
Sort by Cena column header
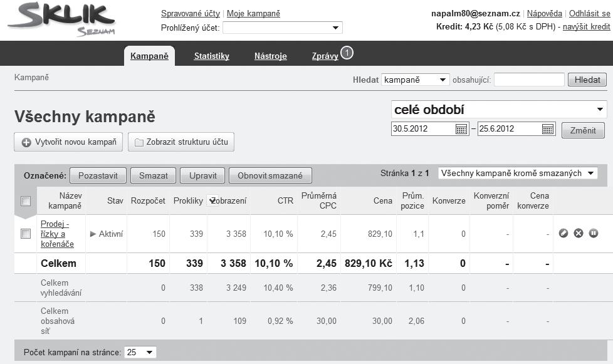pos(383,200)
